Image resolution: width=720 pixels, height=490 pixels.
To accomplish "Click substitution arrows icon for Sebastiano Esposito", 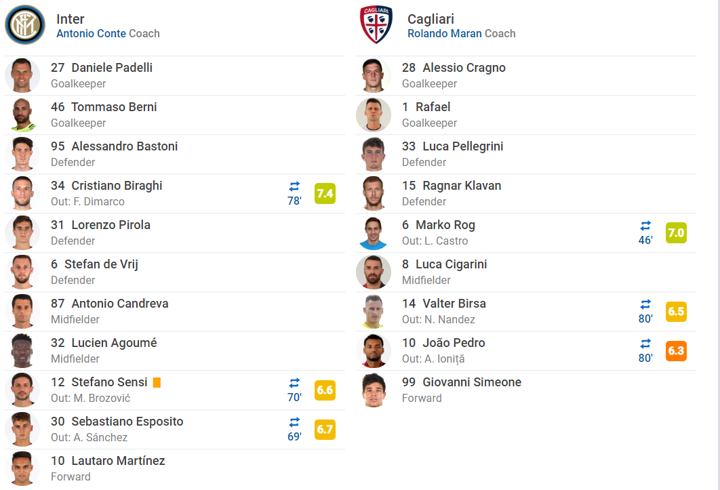I will pos(295,422).
